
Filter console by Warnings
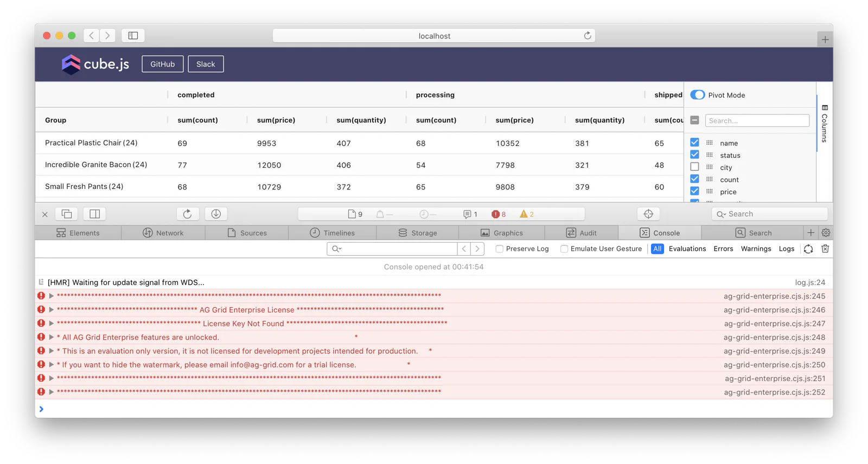coord(756,249)
